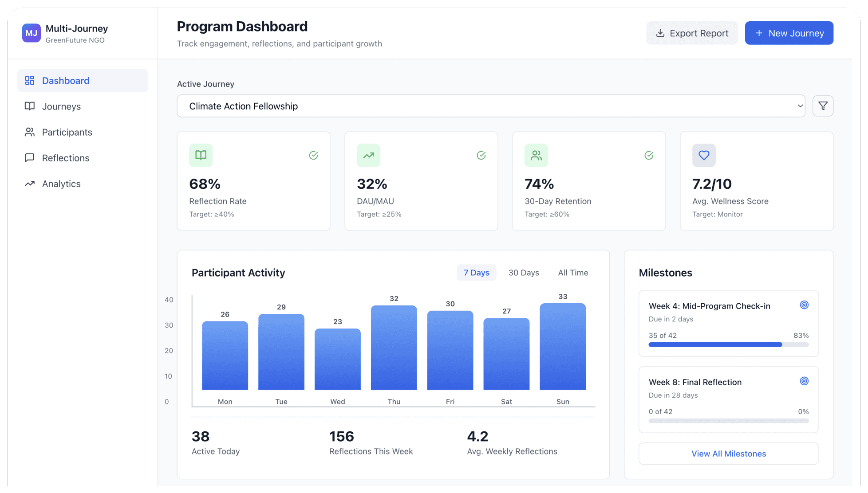Go to Analytics in the sidebar
This screenshot has width=868, height=493.
tap(61, 184)
